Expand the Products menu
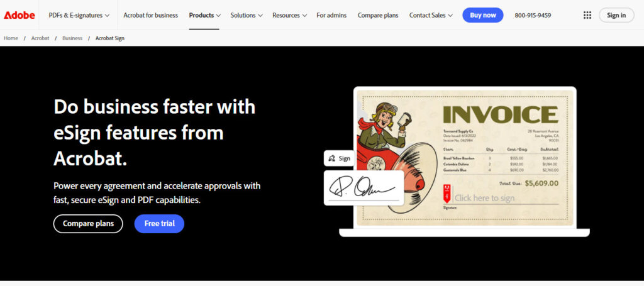 click(x=204, y=15)
